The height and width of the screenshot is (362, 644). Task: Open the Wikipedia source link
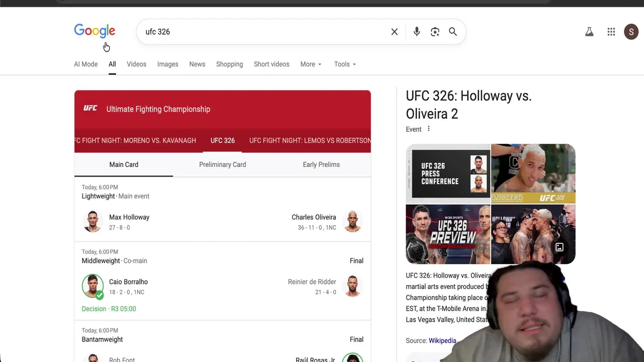(442, 340)
